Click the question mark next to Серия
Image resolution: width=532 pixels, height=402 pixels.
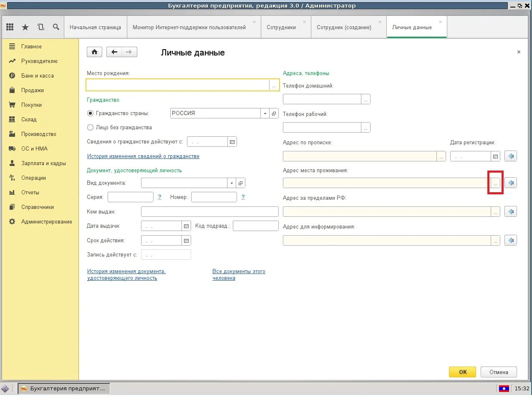point(159,197)
